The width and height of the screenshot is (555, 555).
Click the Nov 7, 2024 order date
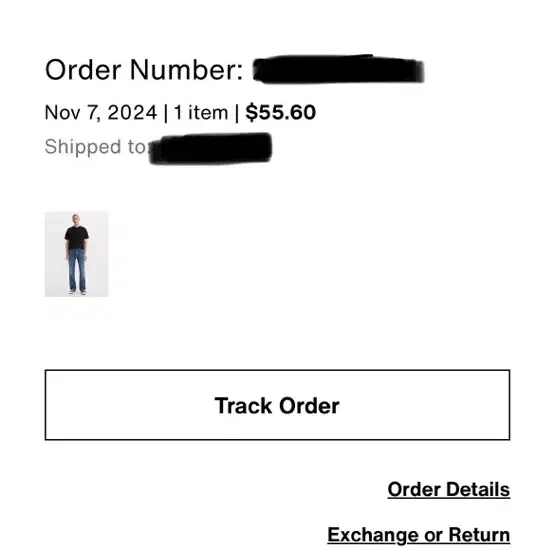pyautogui.click(x=101, y=113)
